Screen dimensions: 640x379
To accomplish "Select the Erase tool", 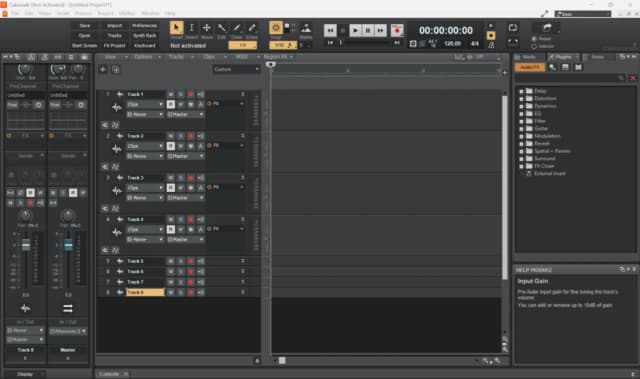I will click(252, 28).
